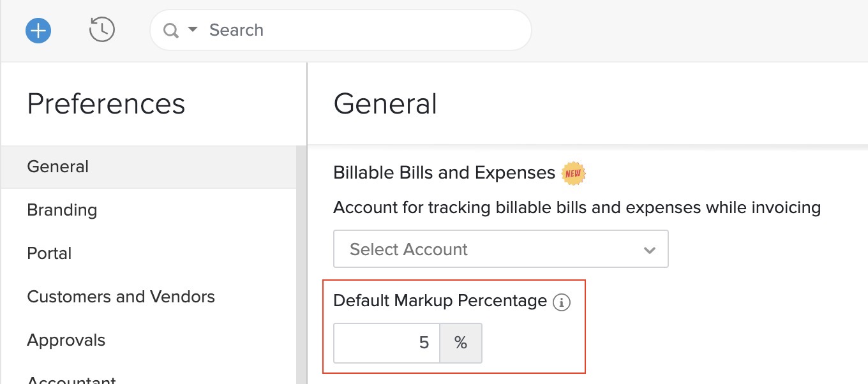Switch to the Branding preferences tab
The image size is (868, 384).
tap(62, 210)
